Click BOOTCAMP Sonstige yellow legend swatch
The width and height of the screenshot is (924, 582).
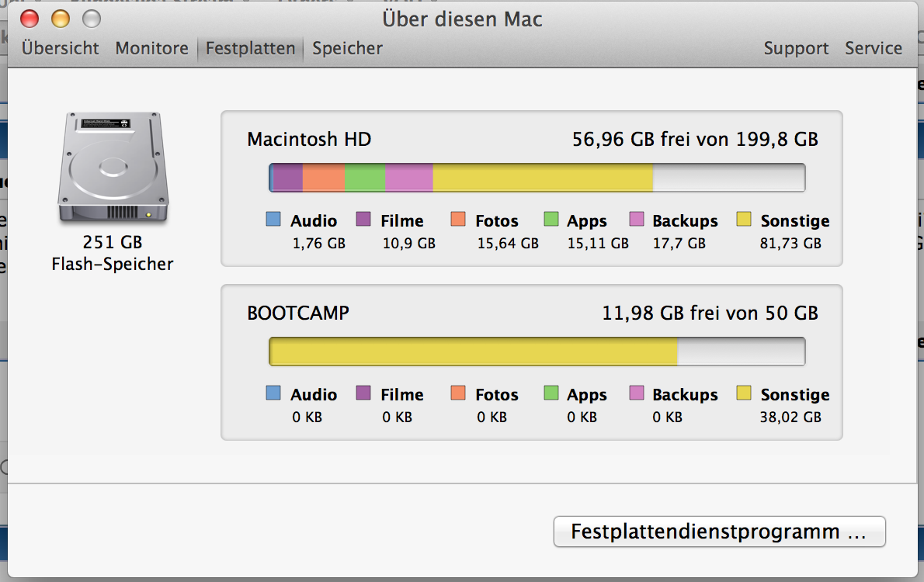click(744, 393)
